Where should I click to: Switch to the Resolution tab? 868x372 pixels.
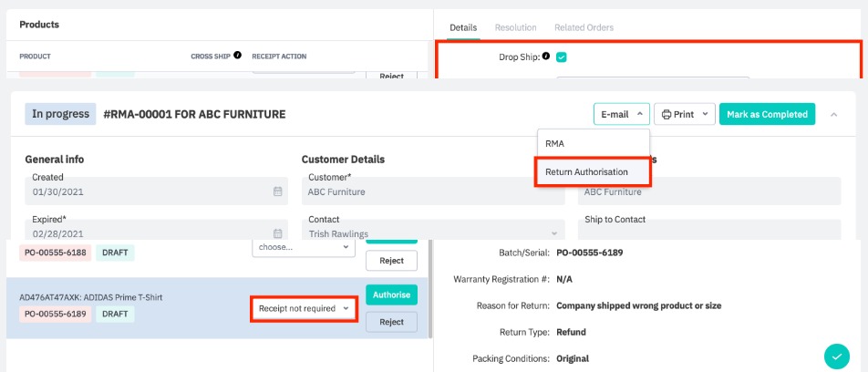515,27
